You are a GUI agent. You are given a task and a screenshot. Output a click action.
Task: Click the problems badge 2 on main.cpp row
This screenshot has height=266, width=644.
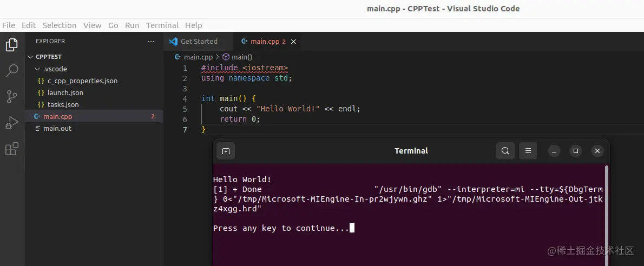pos(153,117)
